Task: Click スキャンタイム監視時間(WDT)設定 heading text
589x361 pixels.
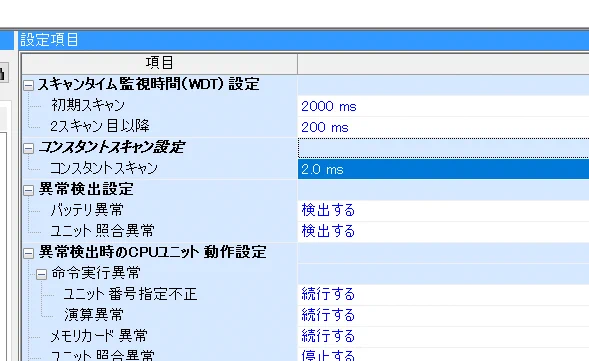Action: (x=149, y=84)
